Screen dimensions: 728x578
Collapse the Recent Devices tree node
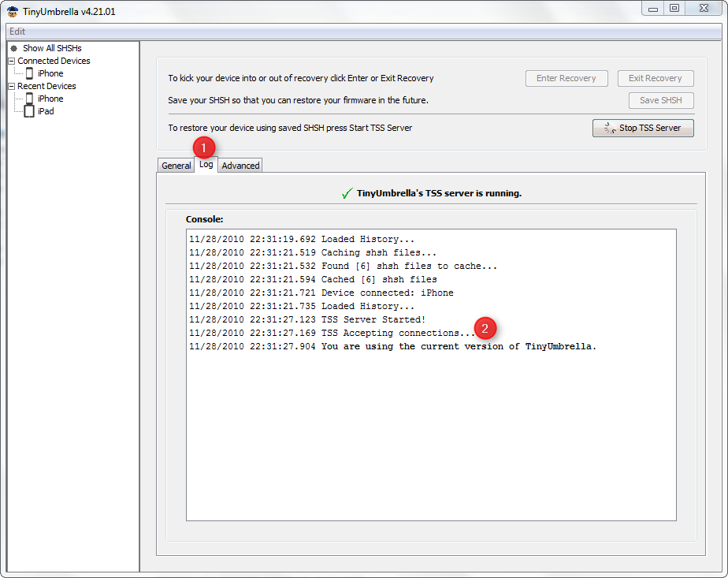click(12, 87)
